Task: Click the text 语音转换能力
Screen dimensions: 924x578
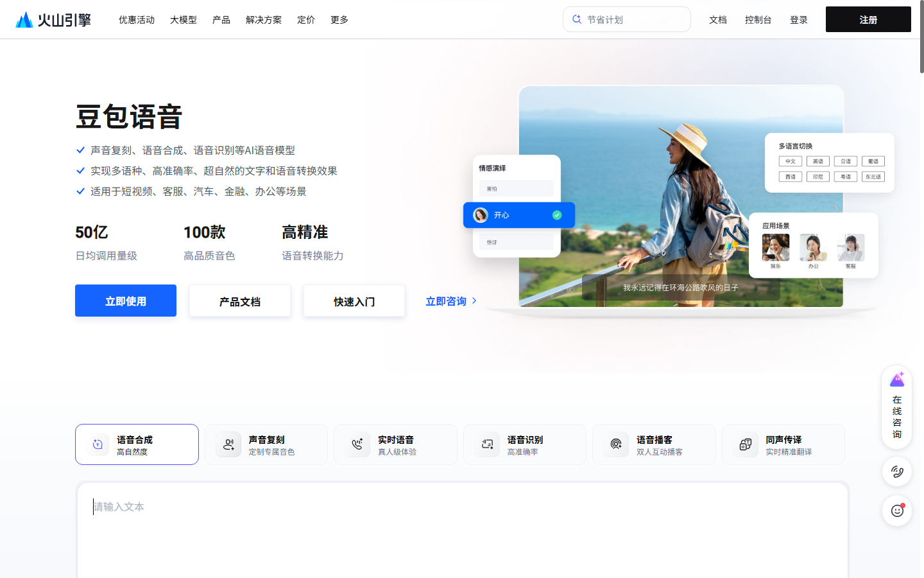Action: [312, 256]
